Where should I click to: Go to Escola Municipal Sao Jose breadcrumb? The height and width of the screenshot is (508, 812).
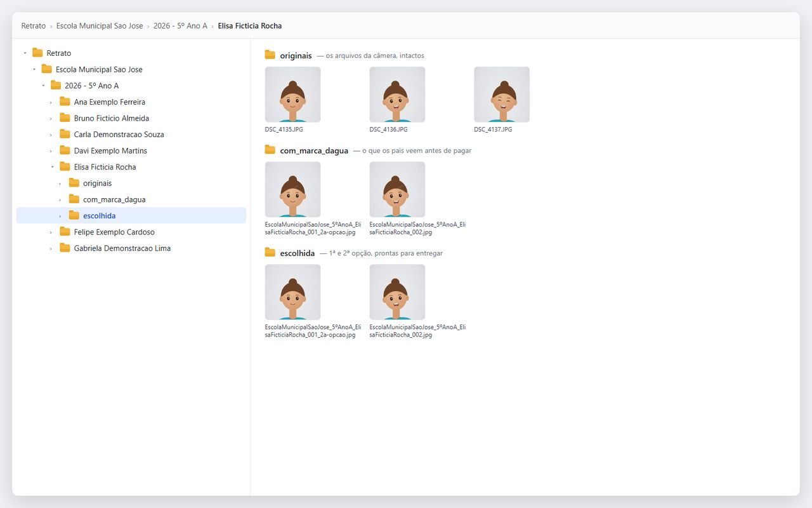(100, 26)
